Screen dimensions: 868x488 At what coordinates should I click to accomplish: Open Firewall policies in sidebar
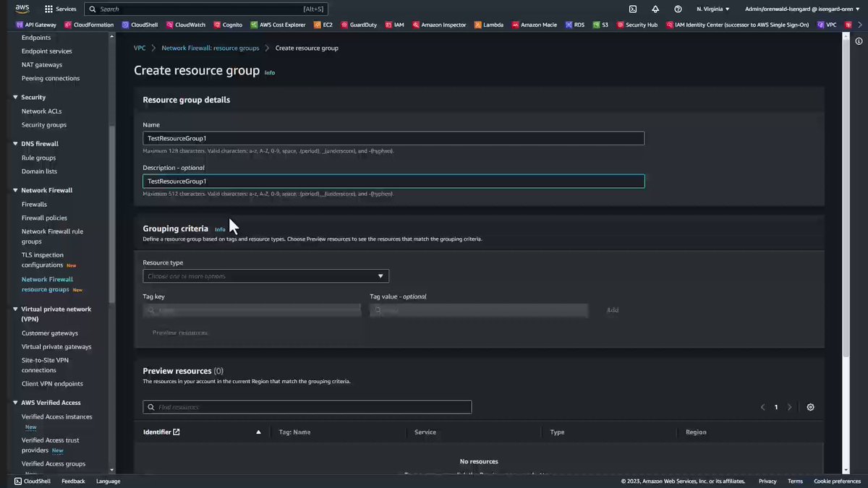pyautogui.click(x=44, y=218)
